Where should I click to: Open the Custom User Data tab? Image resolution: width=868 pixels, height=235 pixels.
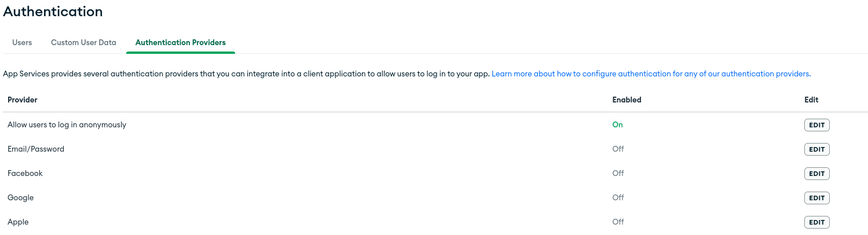click(x=83, y=42)
